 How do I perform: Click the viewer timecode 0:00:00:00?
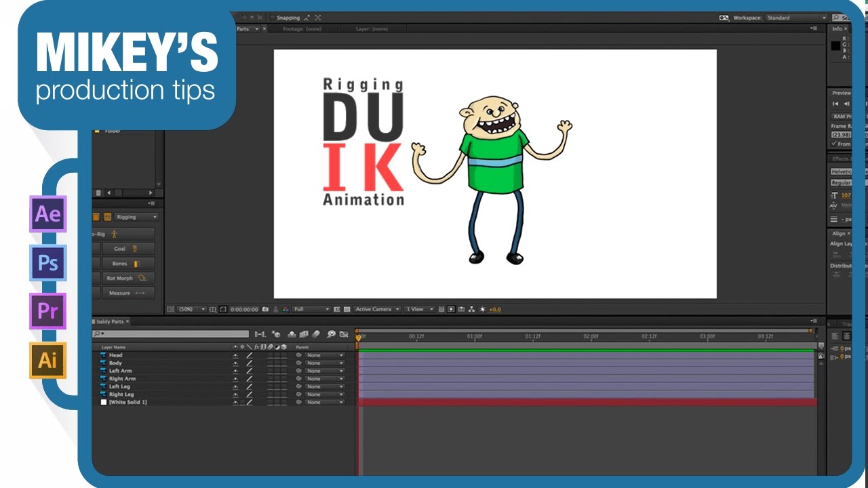[x=244, y=309]
